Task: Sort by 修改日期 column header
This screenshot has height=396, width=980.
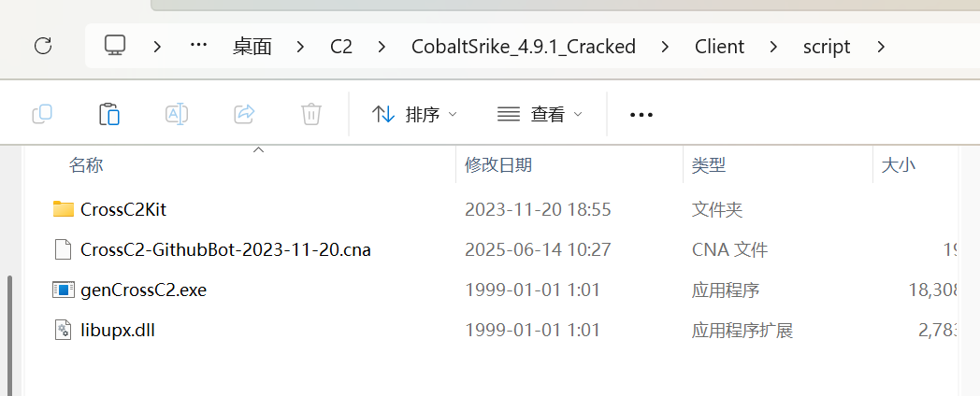Action: [498, 165]
